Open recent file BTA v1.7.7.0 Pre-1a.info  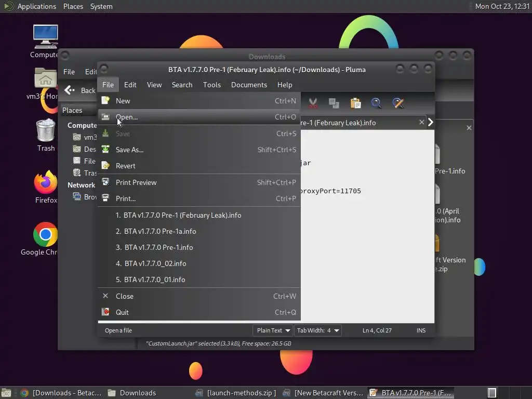pyautogui.click(x=199, y=231)
